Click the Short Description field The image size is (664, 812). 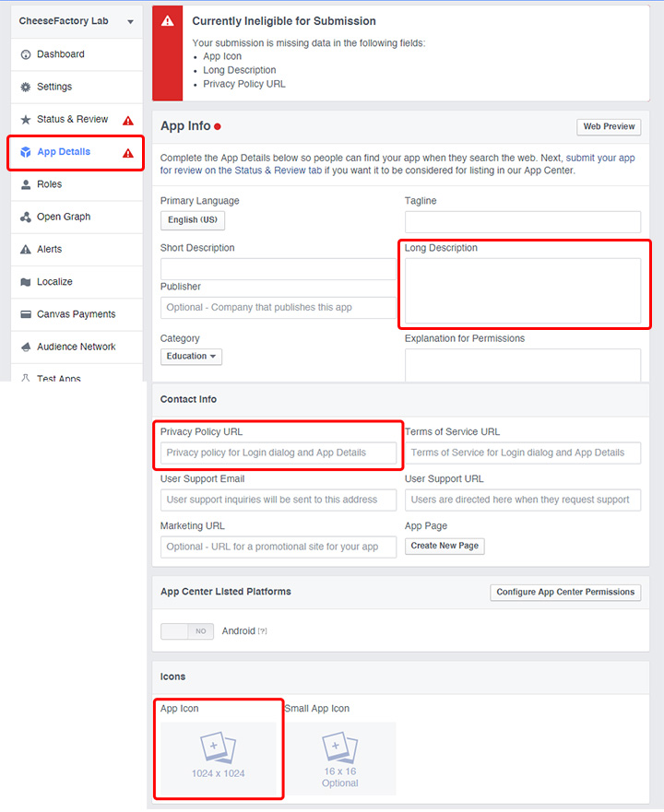click(x=279, y=269)
